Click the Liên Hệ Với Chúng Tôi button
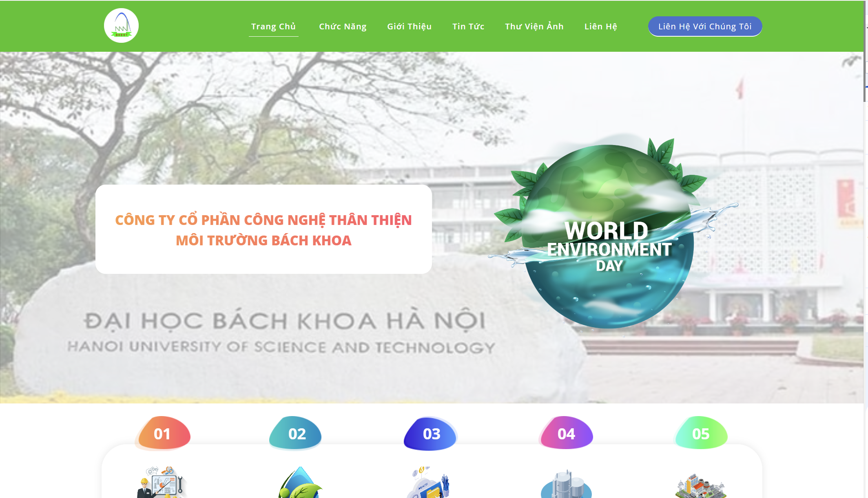The height and width of the screenshot is (498, 868). (x=705, y=26)
